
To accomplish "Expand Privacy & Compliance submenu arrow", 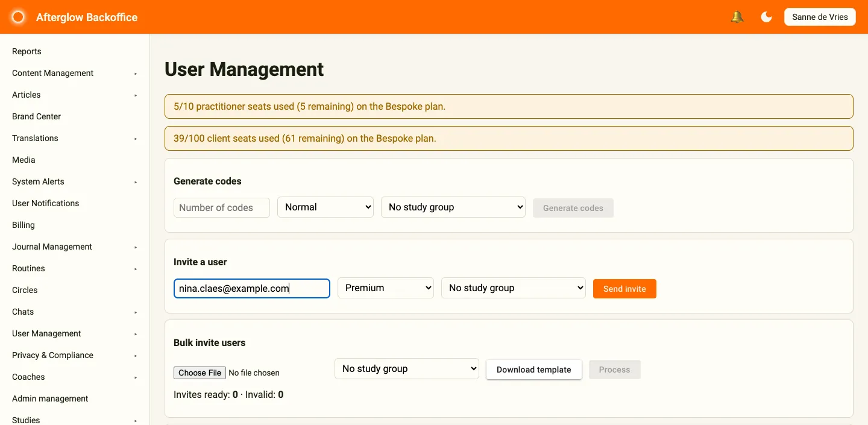I will [x=136, y=356].
